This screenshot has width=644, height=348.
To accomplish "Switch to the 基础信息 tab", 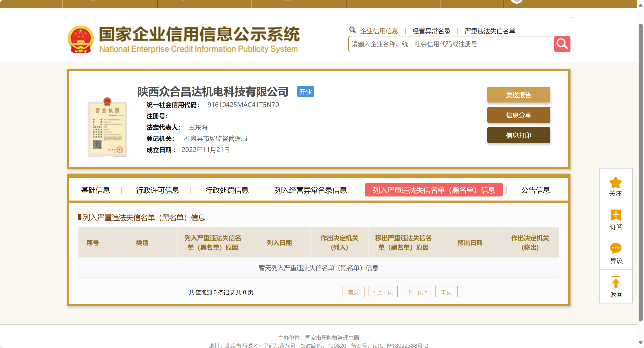I will (95, 190).
